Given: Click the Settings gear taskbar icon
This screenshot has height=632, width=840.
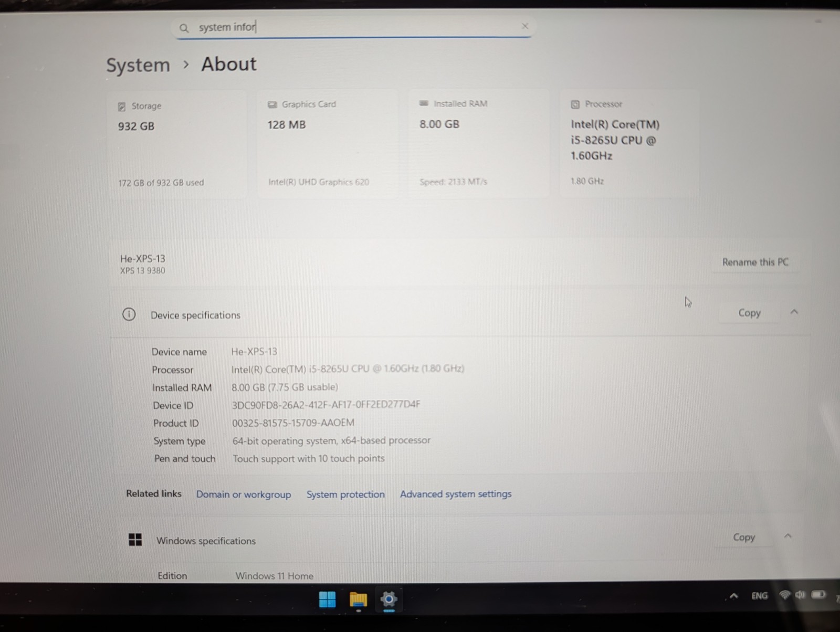Looking at the screenshot, I should pos(389,599).
